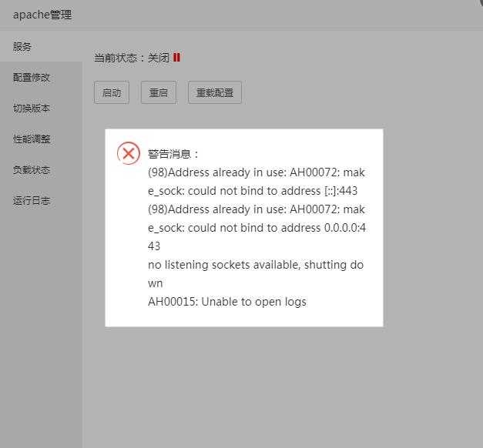Open the 负载状态 tab
The height and width of the screenshot is (448, 483).
pyautogui.click(x=41, y=169)
